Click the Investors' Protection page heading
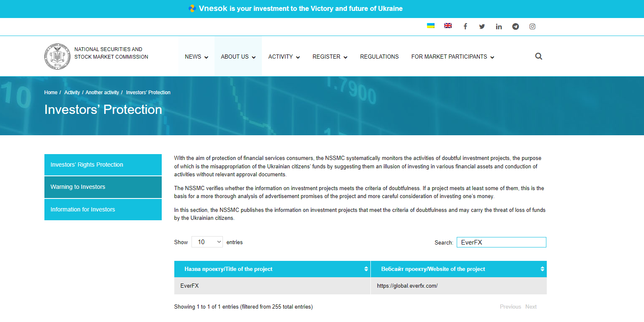Viewport: 644px width, 322px height. pos(103,109)
